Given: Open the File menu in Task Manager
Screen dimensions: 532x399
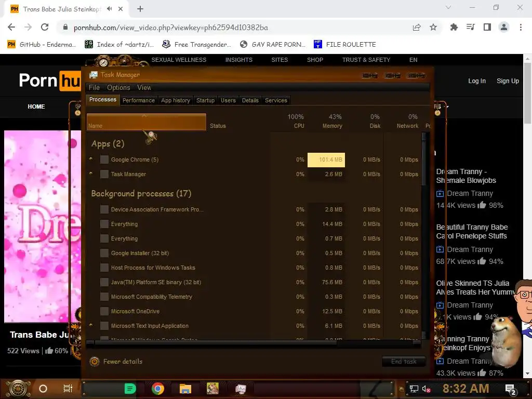Looking at the screenshot, I should pyautogui.click(x=94, y=87).
